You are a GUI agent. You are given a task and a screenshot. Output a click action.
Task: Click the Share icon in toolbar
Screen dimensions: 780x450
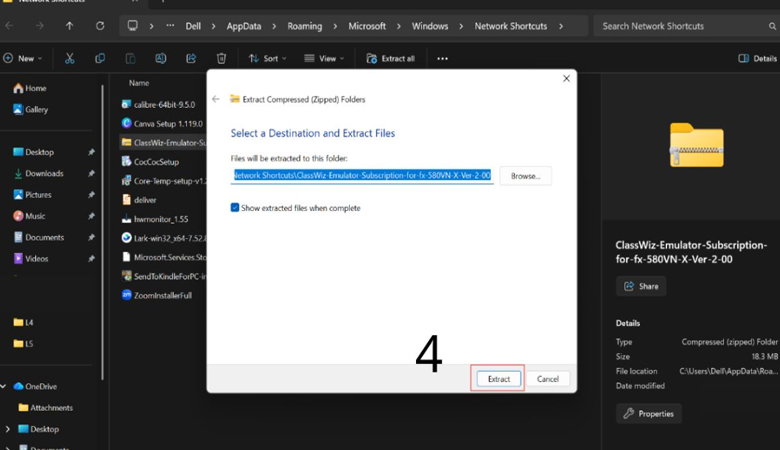coord(191,59)
